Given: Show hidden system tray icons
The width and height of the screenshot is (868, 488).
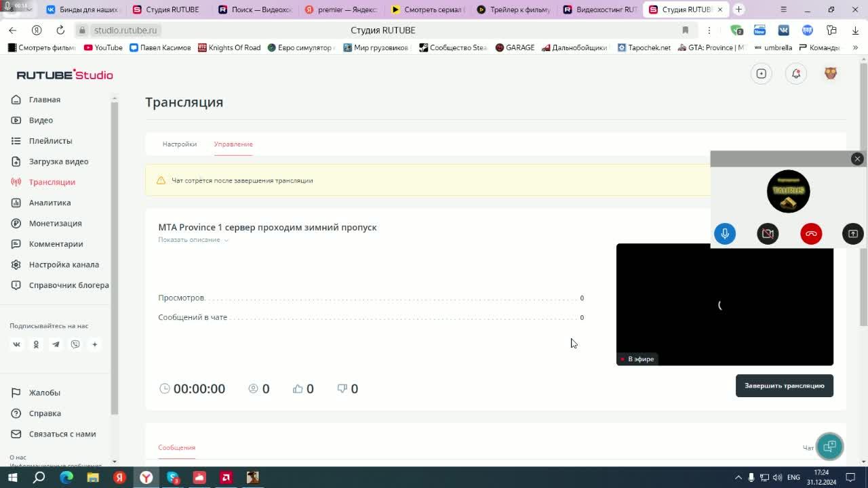Looking at the screenshot, I should point(738,477).
